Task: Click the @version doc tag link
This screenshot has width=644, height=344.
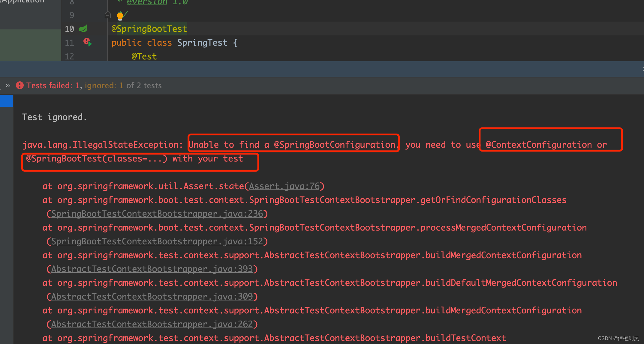Action: (147, 2)
